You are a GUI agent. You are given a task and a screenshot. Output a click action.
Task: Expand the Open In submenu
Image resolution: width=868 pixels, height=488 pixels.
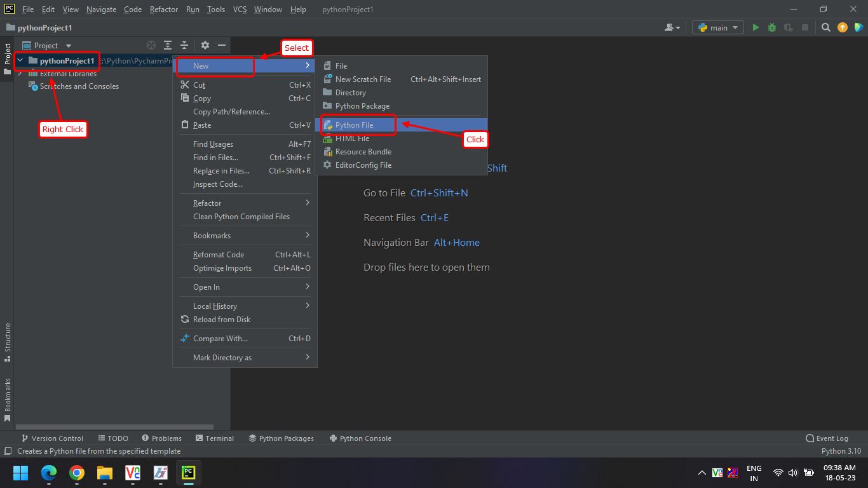245,287
